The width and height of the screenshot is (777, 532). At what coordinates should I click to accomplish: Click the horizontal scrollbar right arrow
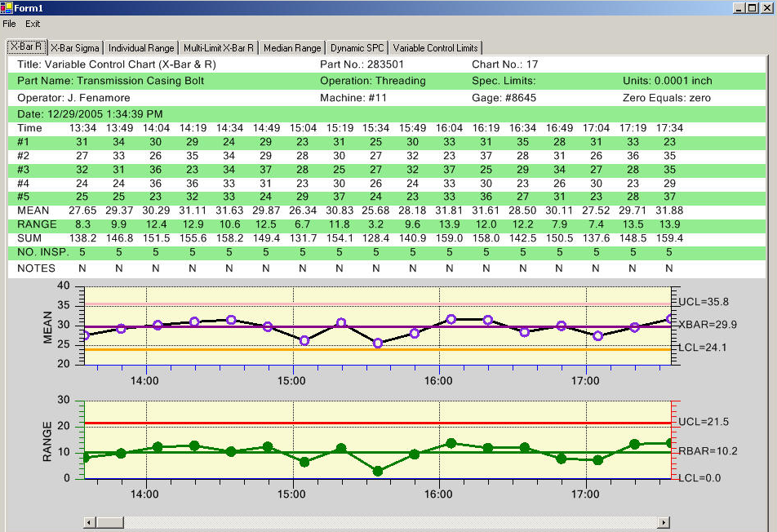tap(664, 522)
